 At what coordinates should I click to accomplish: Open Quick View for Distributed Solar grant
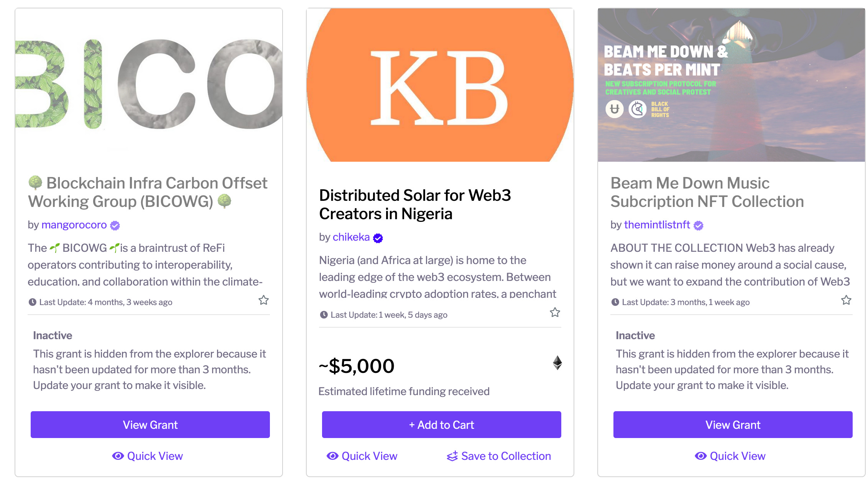coord(362,456)
